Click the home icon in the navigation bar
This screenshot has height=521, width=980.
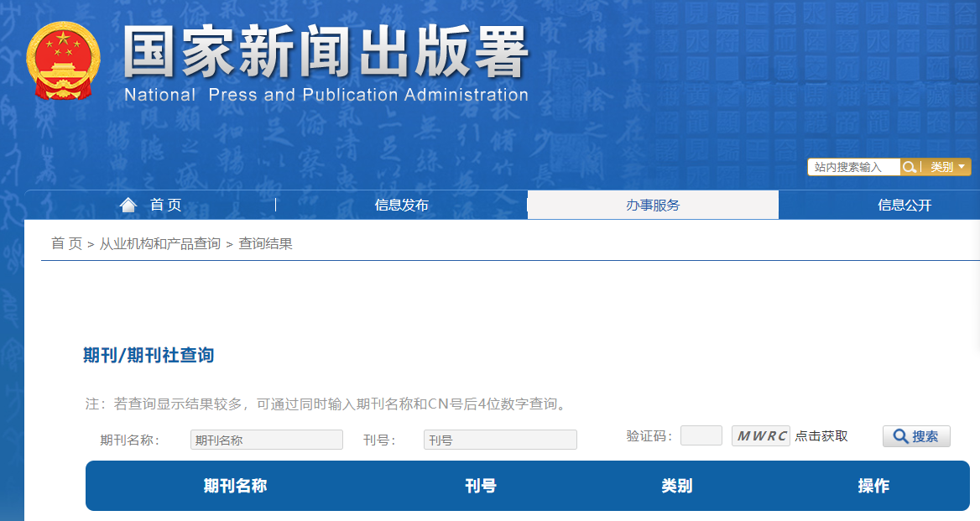pyautogui.click(x=128, y=205)
